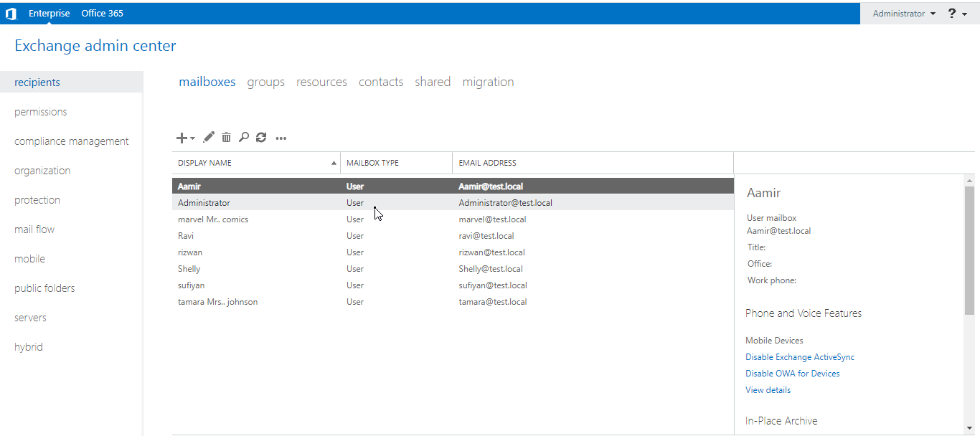Image resolution: width=980 pixels, height=436 pixels.
Task: Open the more options ellipsis menu
Action: point(281,138)
